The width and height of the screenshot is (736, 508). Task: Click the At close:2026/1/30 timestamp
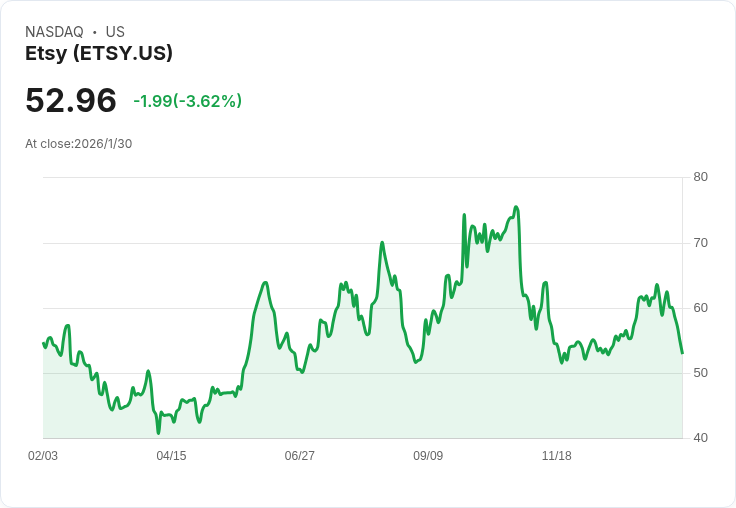point(79,143)
